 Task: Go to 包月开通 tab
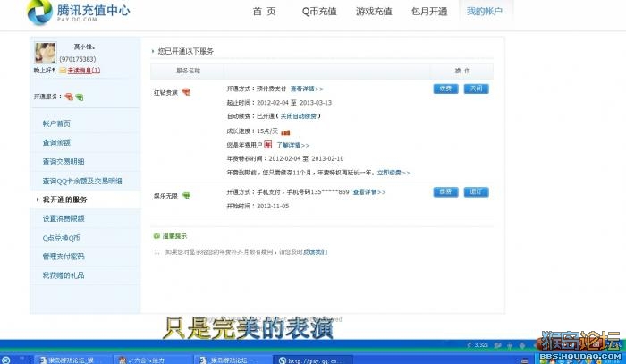tap(429, 12)
